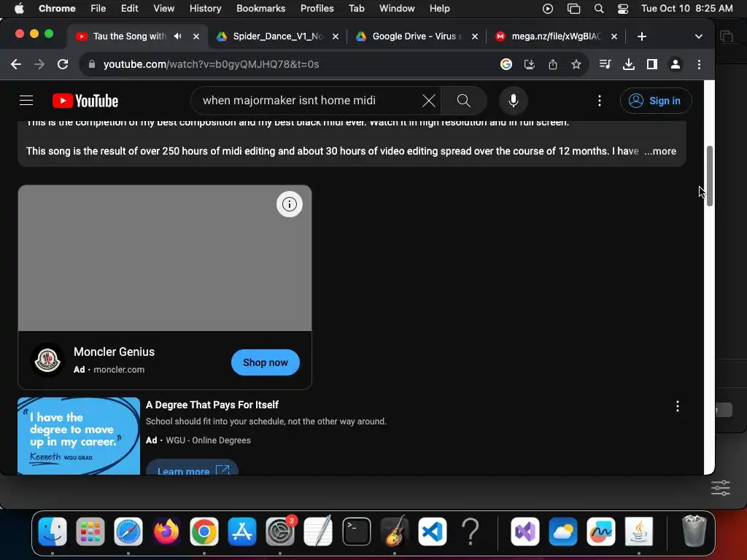Viewport: 747px width, 560px height.
Task: Click the page vertical scrollbar thumb
Action: tap(709, 176)
